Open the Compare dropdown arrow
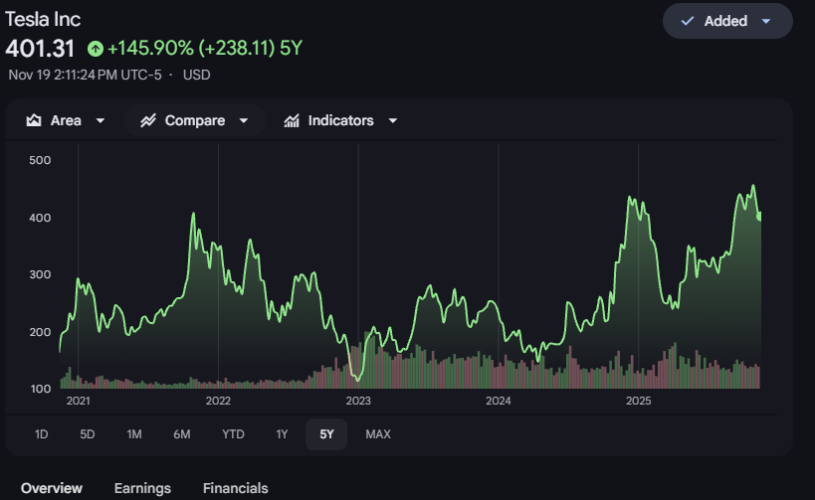This screenshot has width=815, height=500. 244,121
